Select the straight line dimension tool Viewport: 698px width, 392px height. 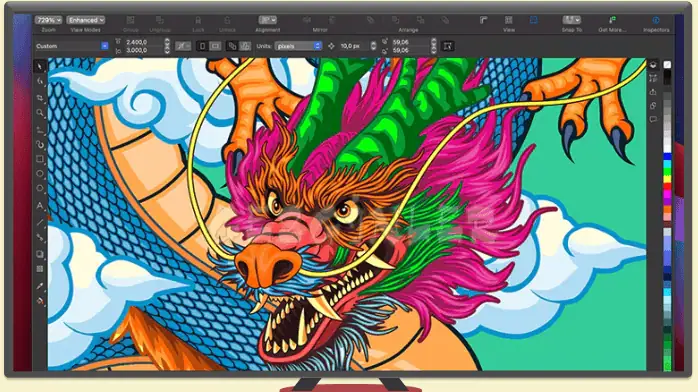pyautogui.click(x=40, y=222)
